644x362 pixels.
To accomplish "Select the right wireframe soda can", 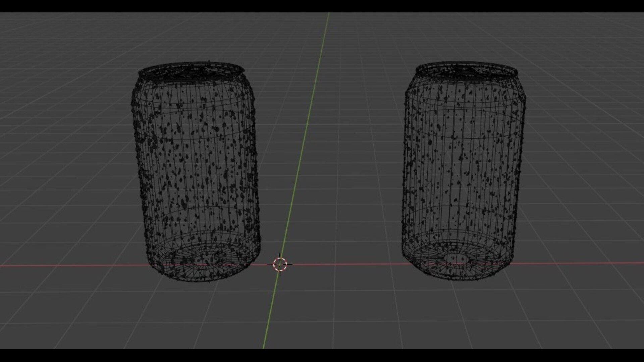I will pos(464,171).
